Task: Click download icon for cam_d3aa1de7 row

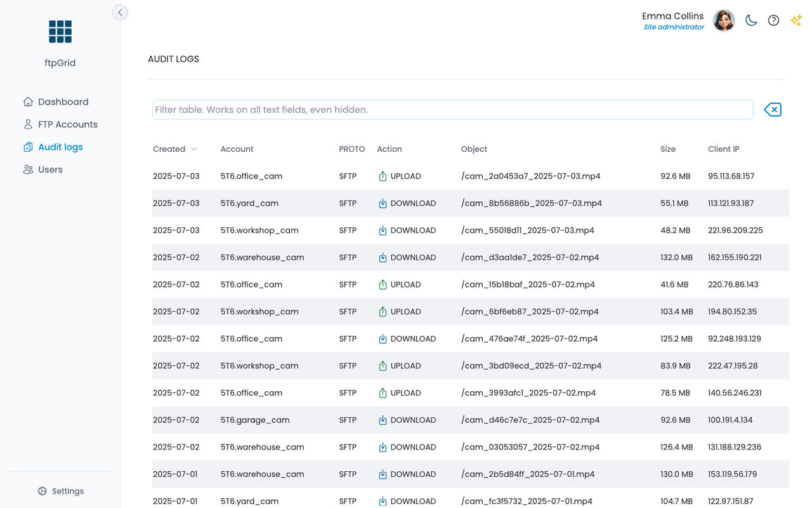Action: click(x=383, y=258)
